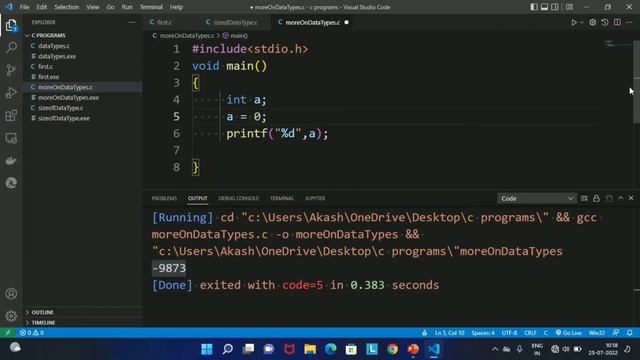Clear the output panel
The image size is (640, 360).
(584, 198)
